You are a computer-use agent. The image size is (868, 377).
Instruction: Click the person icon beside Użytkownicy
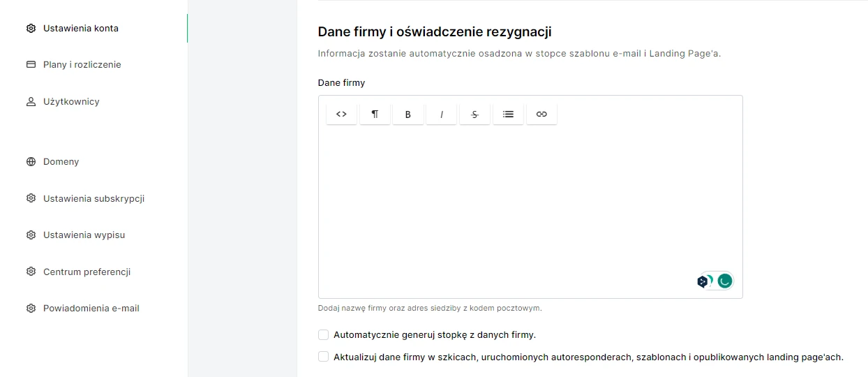click(31, 102)
